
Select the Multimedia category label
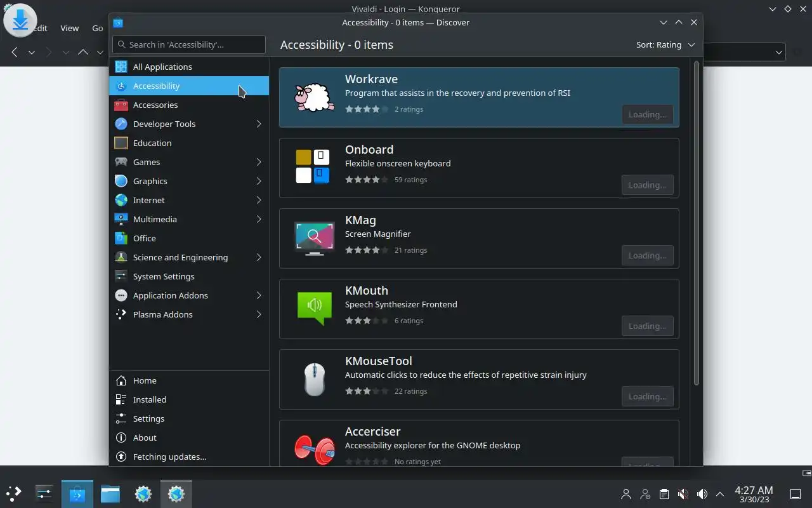tap(155, 219)
